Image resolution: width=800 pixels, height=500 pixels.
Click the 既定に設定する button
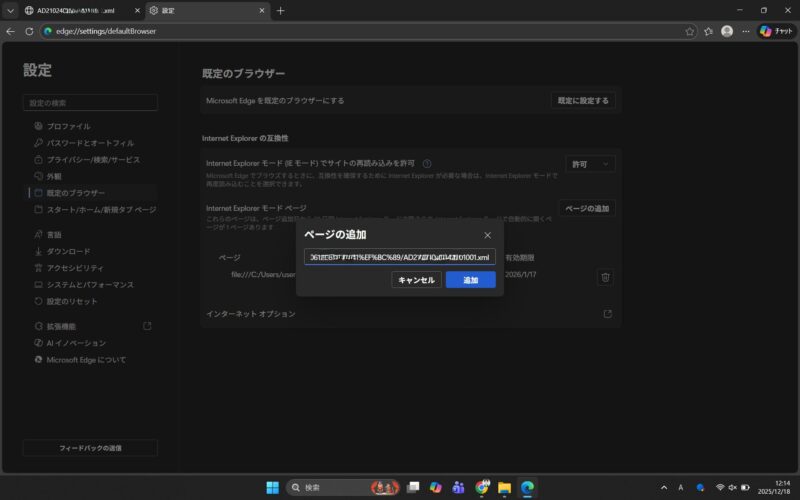(583, 101)
